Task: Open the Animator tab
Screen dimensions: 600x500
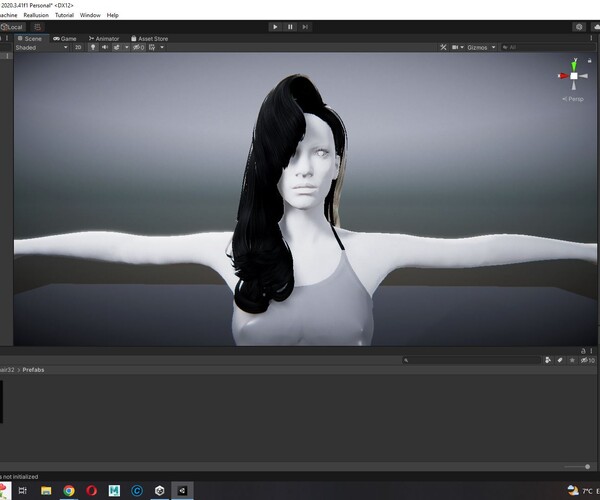Action: pos(104,39)
